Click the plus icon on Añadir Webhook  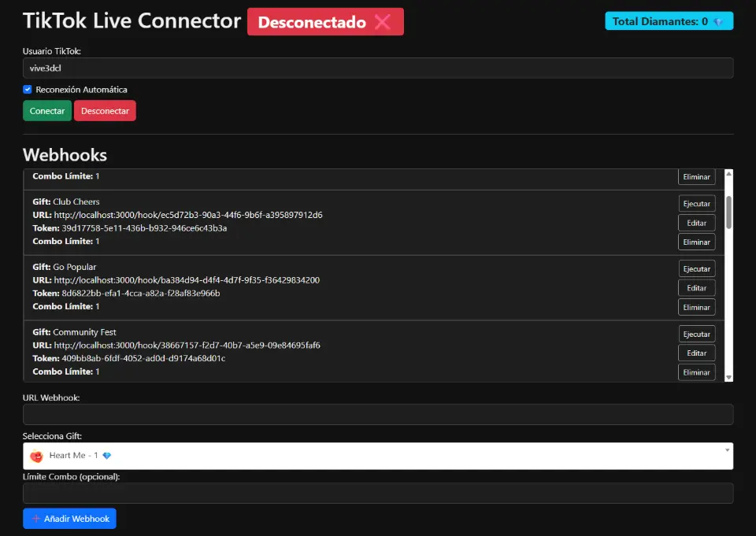pyautogui.click(x=36, y=519)
